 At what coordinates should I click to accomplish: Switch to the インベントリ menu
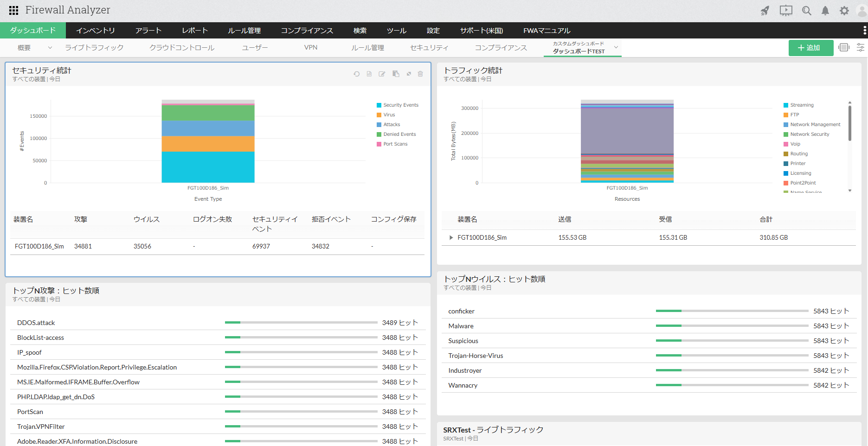point(96,31)
